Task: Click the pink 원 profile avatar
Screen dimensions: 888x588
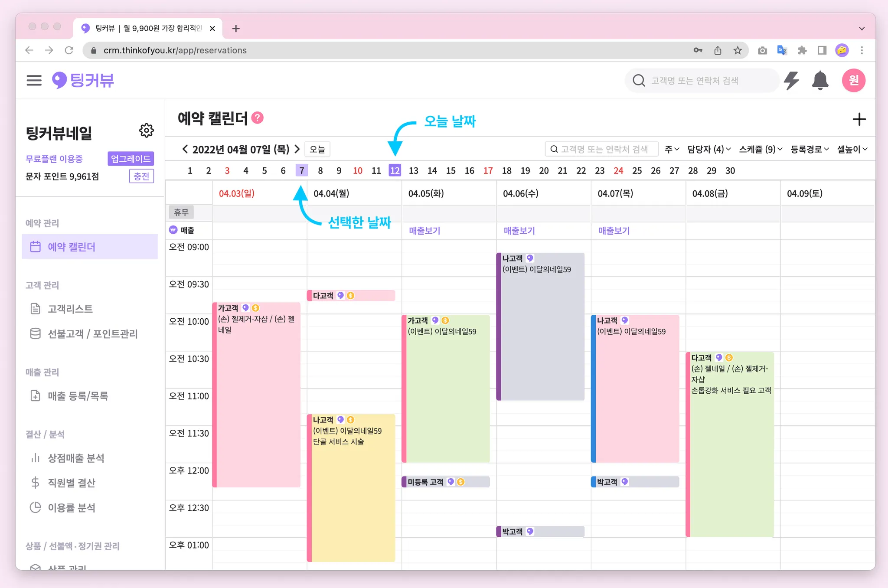Action: tap(853, 80)
